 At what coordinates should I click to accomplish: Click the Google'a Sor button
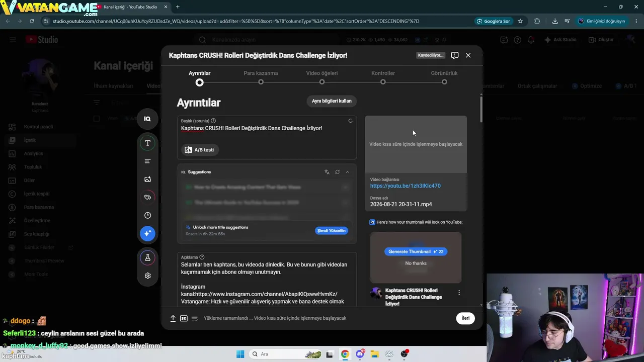(x=493, y=21)
